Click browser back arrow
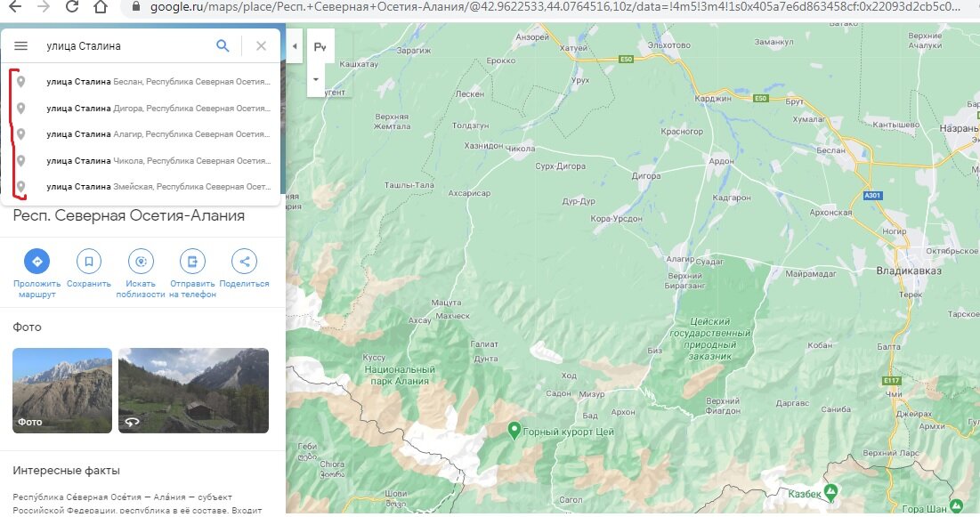Viewport: 980px width, 517px height. coord(14,7)
